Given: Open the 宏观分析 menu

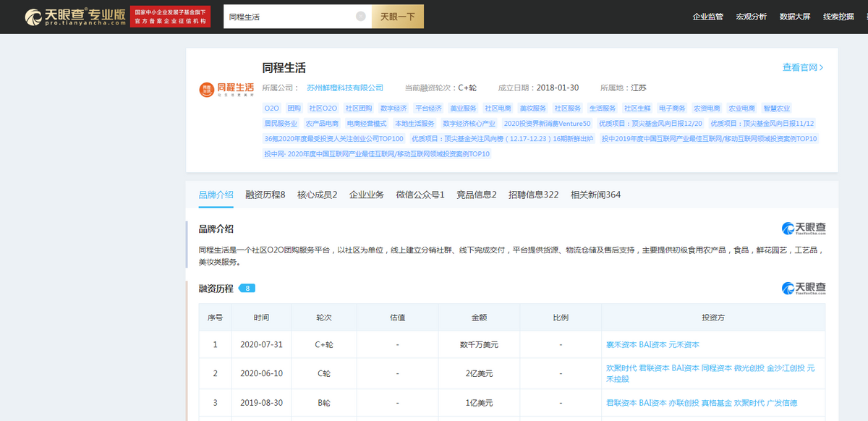Looking at the screenshot, I should (x=751, y=16).
